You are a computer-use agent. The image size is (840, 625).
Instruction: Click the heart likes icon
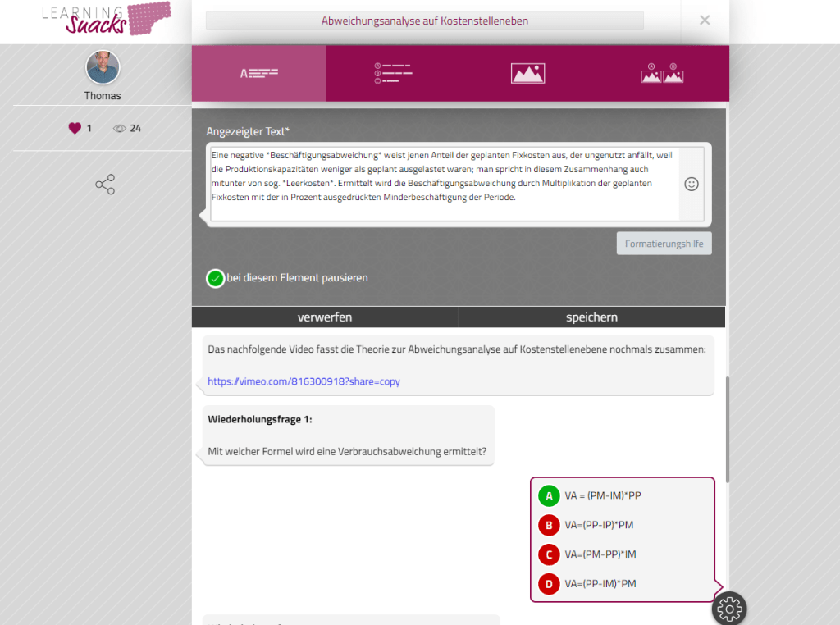(x=75, y=128)
